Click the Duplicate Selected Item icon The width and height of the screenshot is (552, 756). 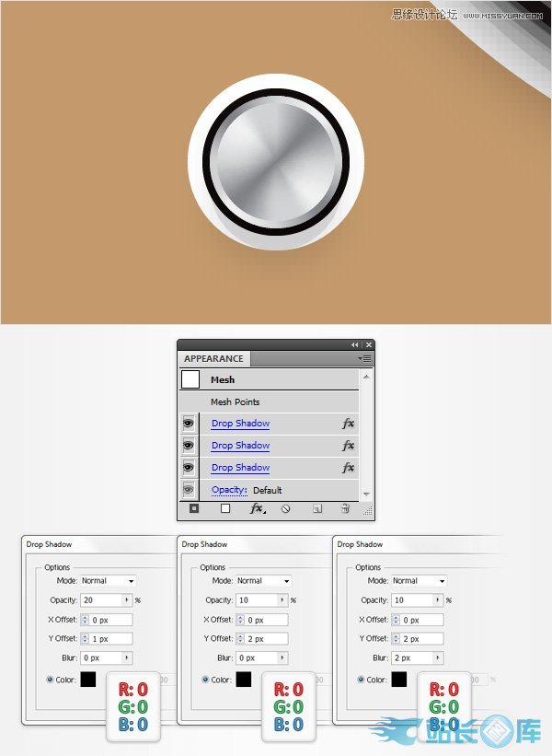[x=317, y=508]
